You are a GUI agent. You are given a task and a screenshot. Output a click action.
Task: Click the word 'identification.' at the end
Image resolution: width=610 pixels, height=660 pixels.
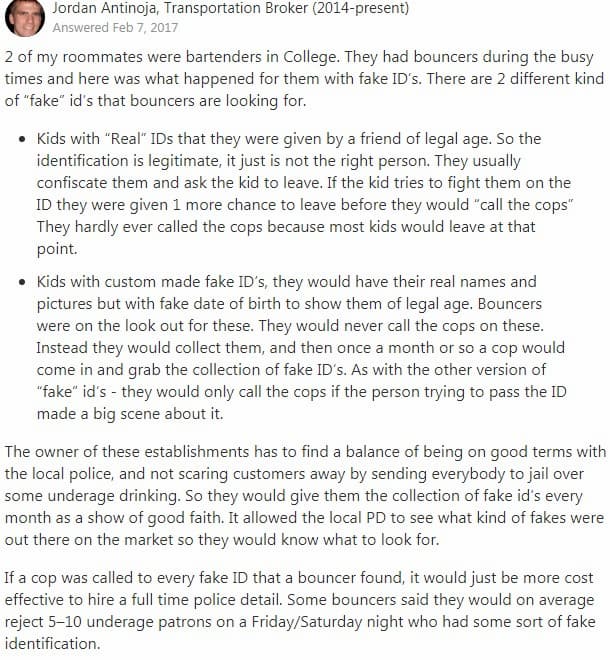tap(53, 644)
